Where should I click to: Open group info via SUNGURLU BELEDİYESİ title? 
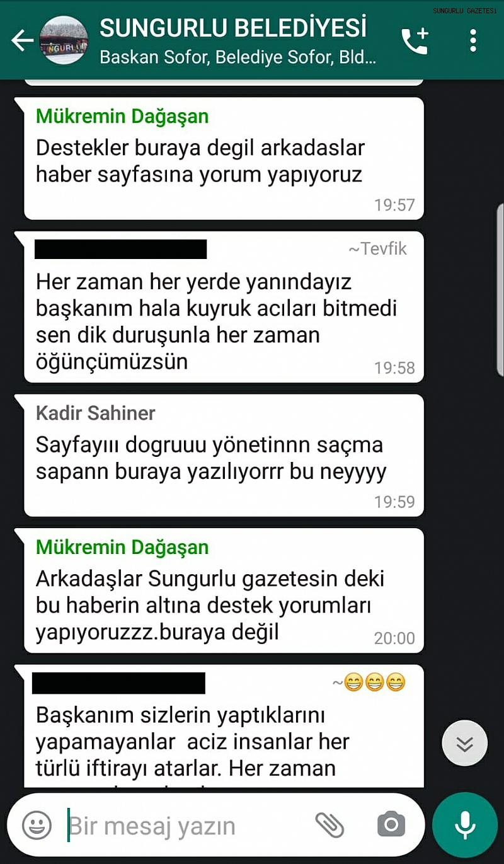coord(233,28)
